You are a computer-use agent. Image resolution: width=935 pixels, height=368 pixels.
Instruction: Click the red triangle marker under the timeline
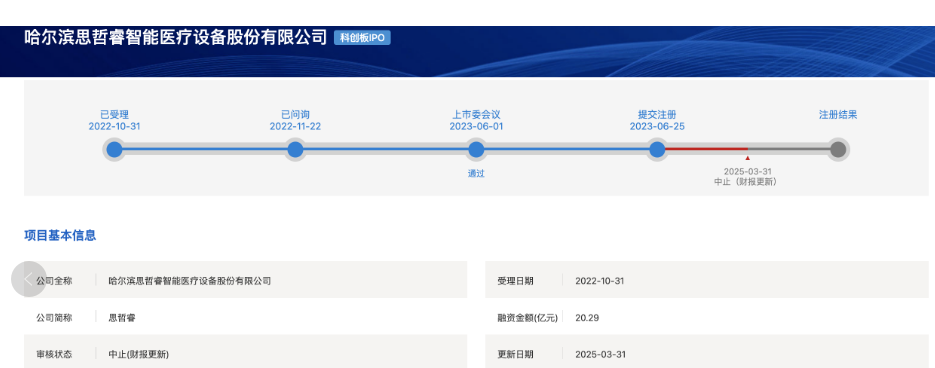pyautogui.click(x=747, y=158)
